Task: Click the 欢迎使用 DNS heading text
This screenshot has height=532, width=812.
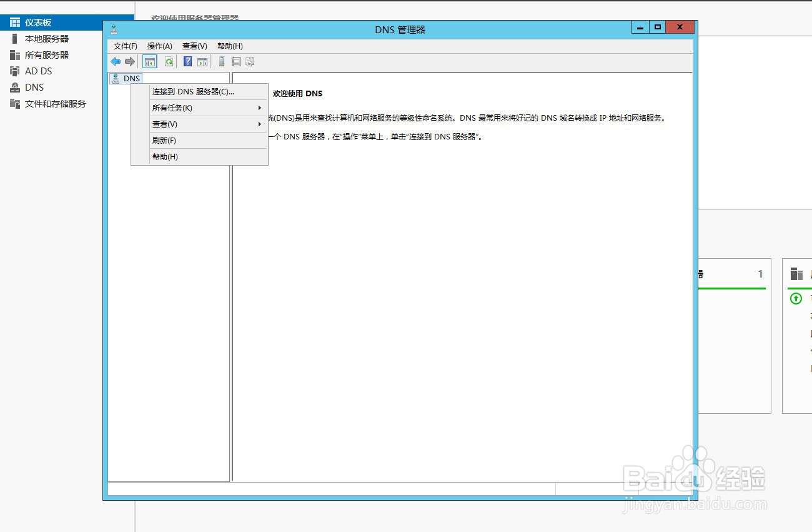Action: [x=297, y=94]
